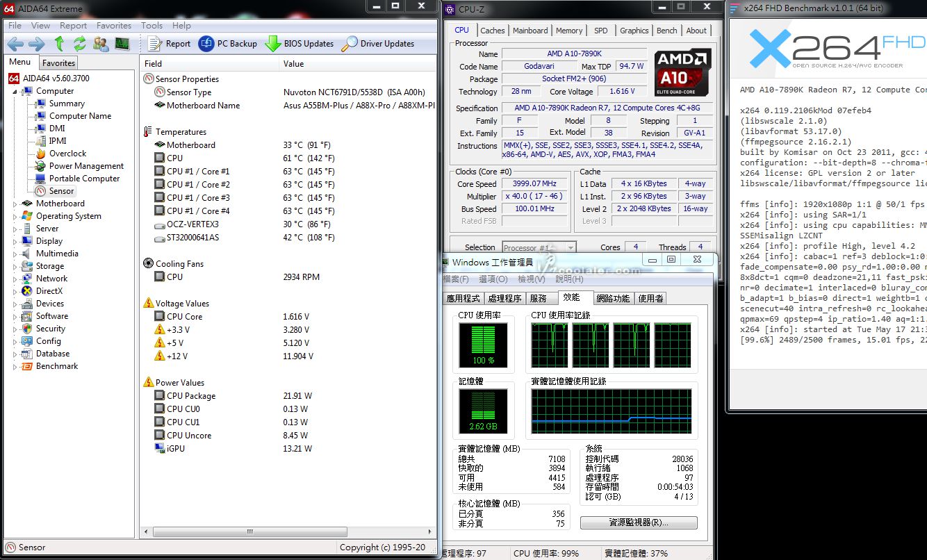The height and width of the screenshot is (560, 927).
Task: Click the 資源監視器(R)... button
Action: (639, 522)
